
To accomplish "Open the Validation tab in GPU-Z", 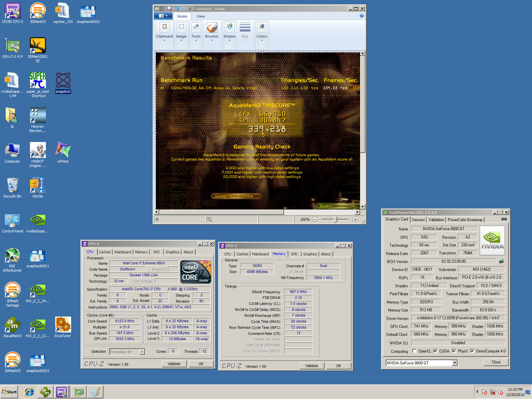I will point(436,219).
